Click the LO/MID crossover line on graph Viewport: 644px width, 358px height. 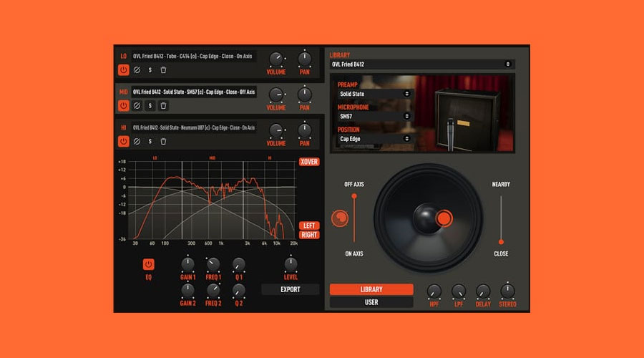(x=182, y=200)
